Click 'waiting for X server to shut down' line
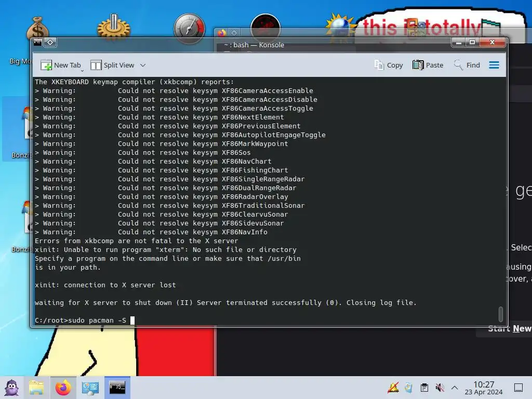Image resolution: width=532 pixels, height=399 pixels. coord(225,303)
